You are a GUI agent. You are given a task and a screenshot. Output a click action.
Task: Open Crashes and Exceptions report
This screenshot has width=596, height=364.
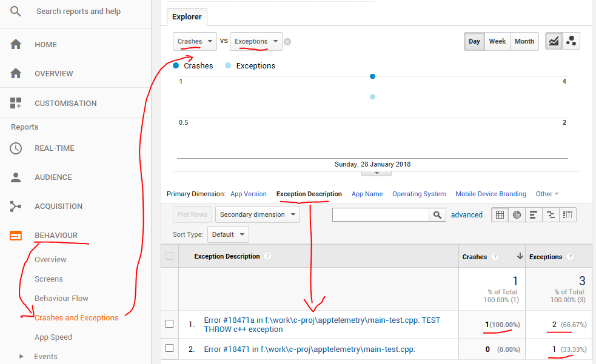point(76,318)
